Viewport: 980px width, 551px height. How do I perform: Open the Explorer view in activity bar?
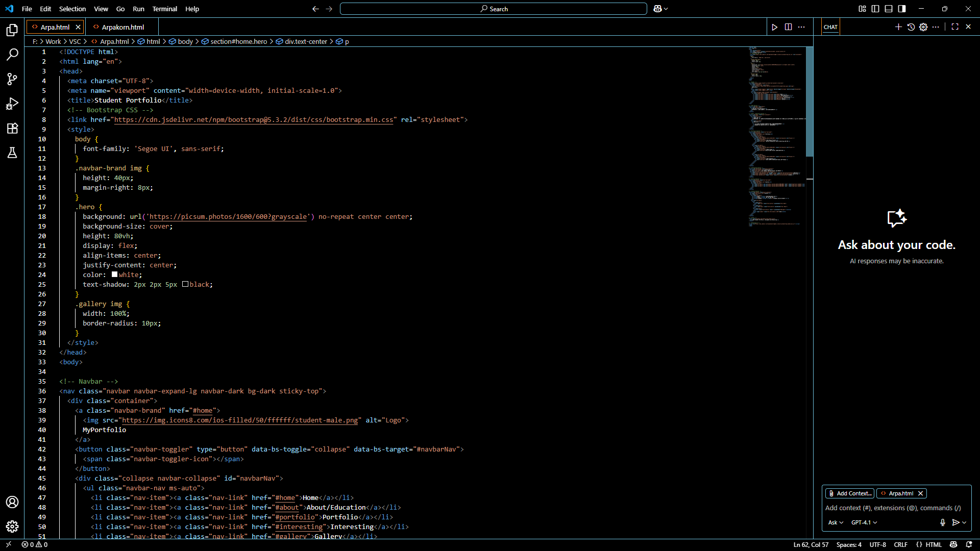12,30
